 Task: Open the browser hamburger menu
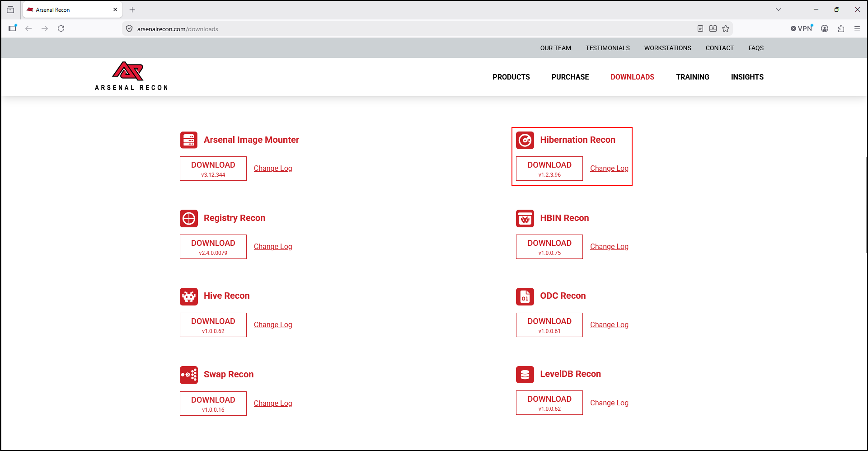(857, 28)
